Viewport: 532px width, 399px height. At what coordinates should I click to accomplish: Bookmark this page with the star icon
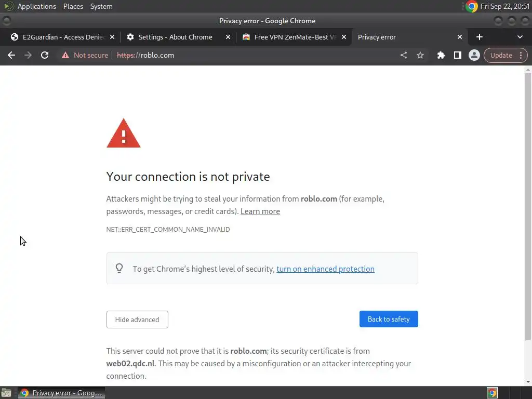[420, 55]
